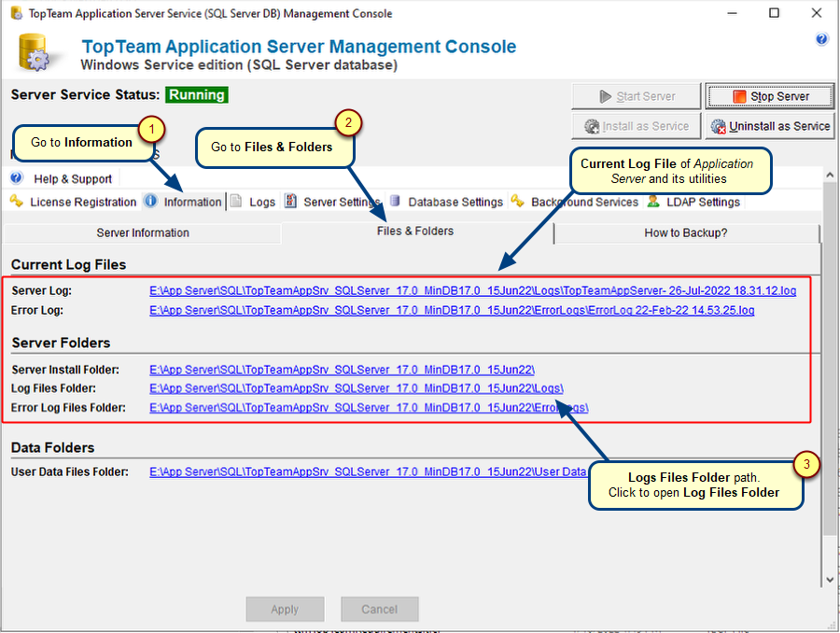Click the Windows Service edition subtitle text

pyautogui.click(x=239, y=64)
